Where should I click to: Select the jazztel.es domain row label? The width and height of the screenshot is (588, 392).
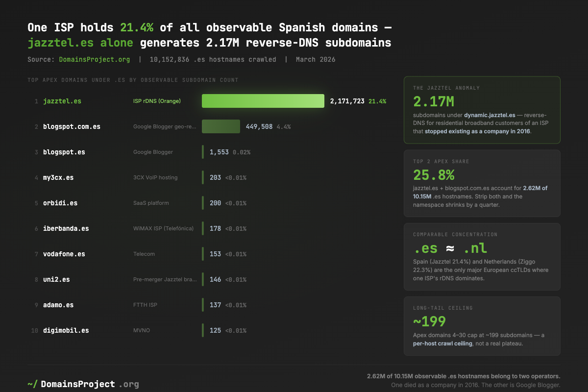[x=62, y=101]
